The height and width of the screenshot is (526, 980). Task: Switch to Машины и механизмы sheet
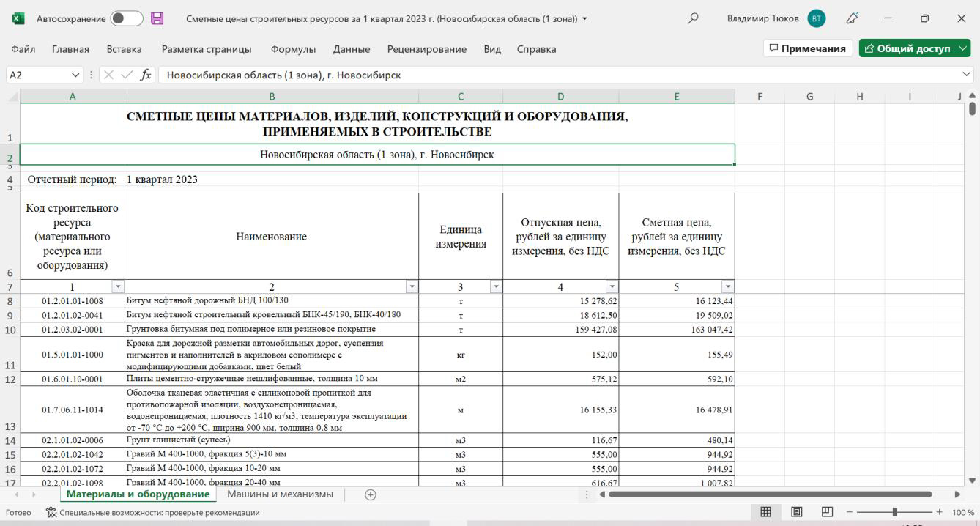280,494
